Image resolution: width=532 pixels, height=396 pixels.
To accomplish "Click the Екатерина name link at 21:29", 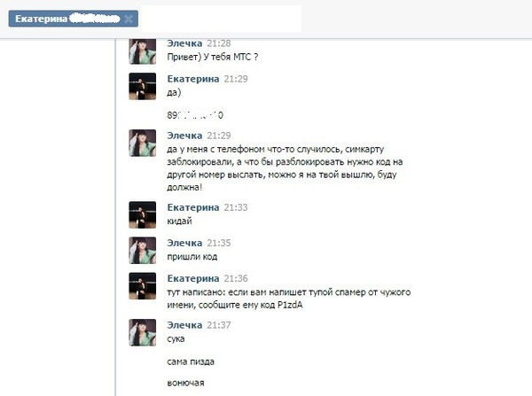I will tap(193, 79).
